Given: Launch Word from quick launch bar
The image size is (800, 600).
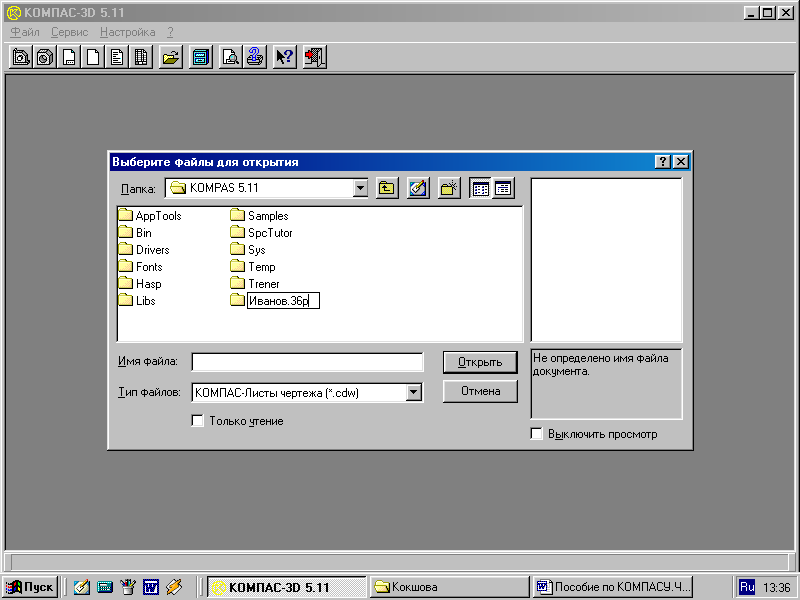Looking at the screenshot, I should coord(151,587).
